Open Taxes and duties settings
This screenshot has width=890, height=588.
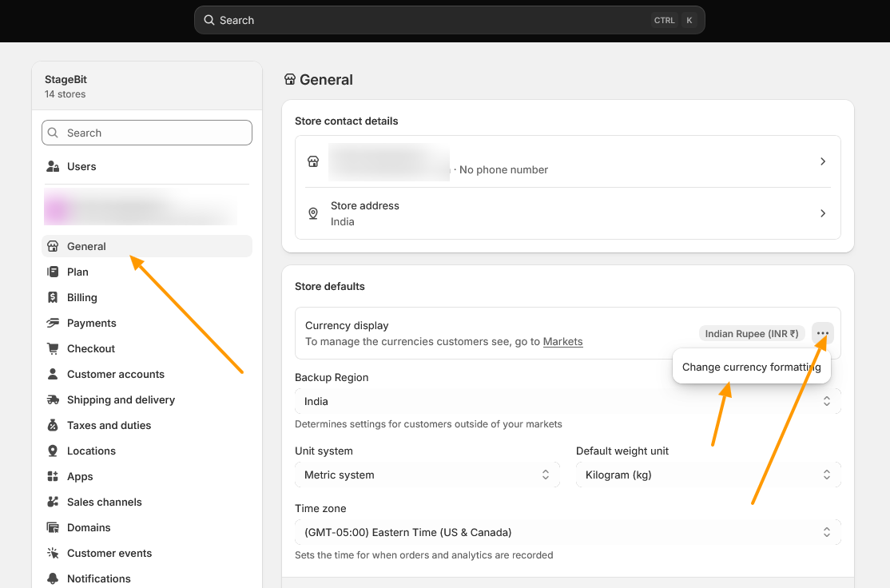pos(146,425)
